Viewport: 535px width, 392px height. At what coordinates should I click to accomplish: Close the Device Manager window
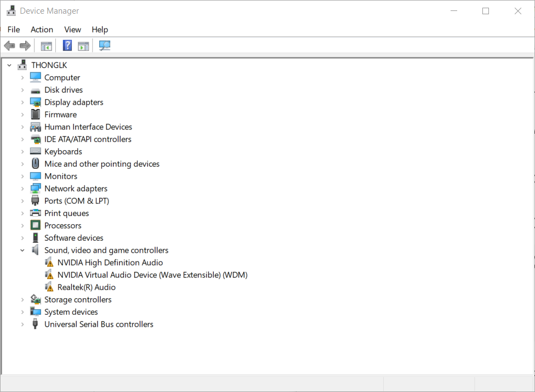tap(517, 11)
